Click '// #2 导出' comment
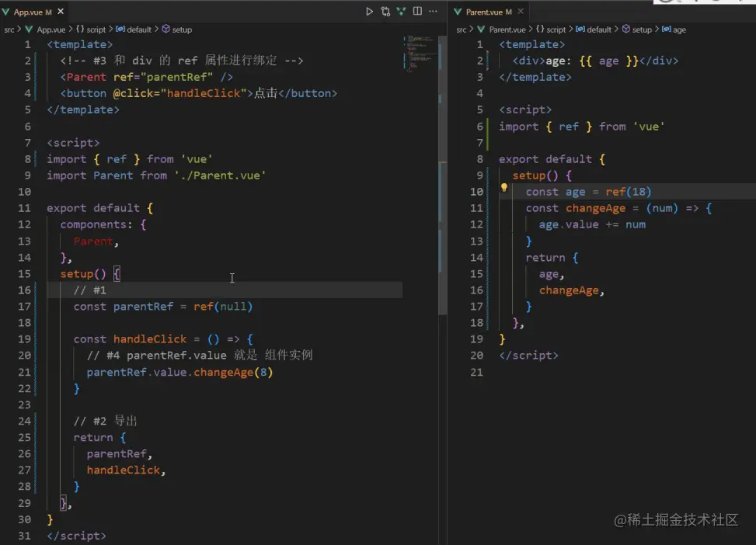756x545 pixels. tap(105, 421)
